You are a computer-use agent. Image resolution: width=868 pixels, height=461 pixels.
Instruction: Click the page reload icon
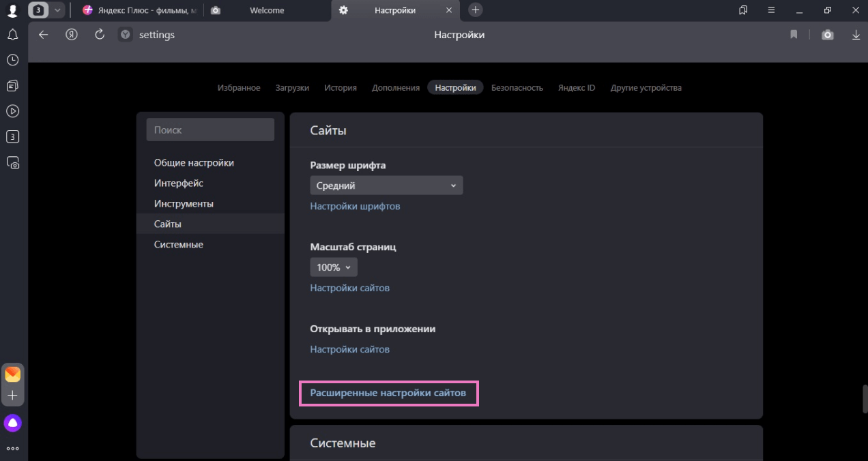[x=100, y=35]
